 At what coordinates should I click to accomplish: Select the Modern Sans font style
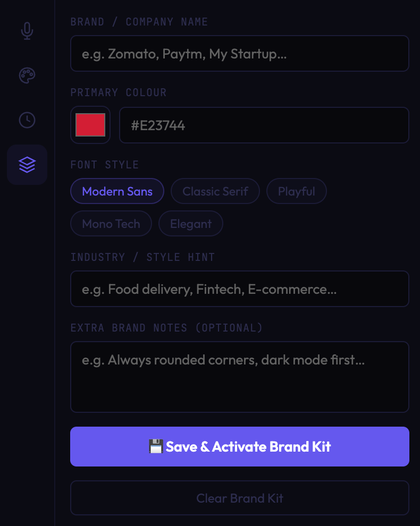coord(117,191)
